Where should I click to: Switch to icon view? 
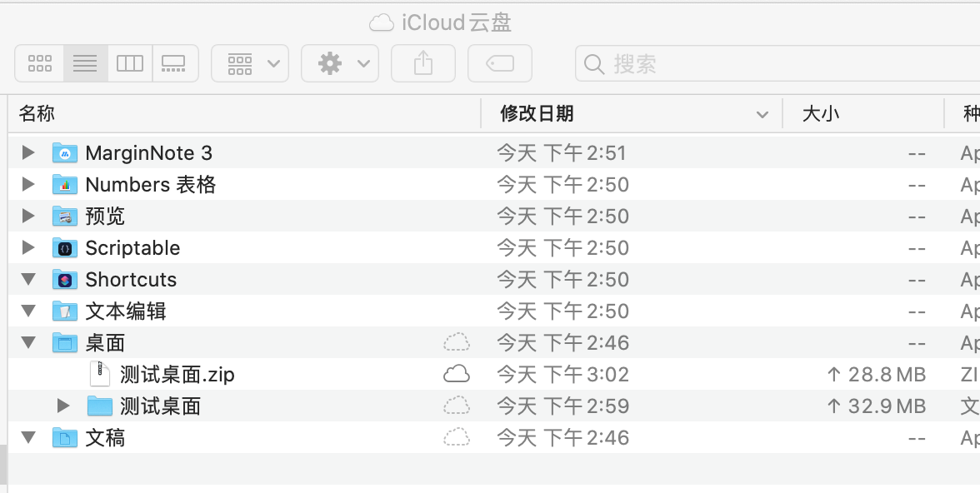[x=40, y=63]
